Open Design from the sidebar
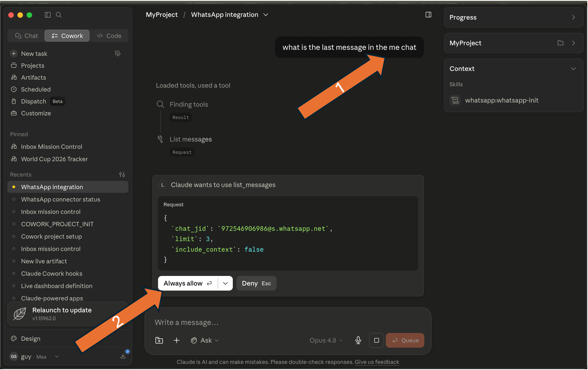Viewport: 588px width, 370px height. (x=31, y=338)
